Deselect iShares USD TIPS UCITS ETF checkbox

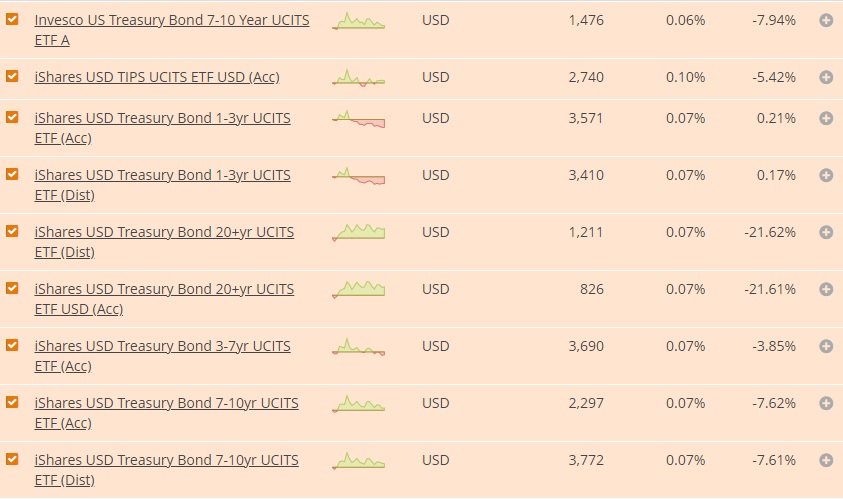coord(12,76)
